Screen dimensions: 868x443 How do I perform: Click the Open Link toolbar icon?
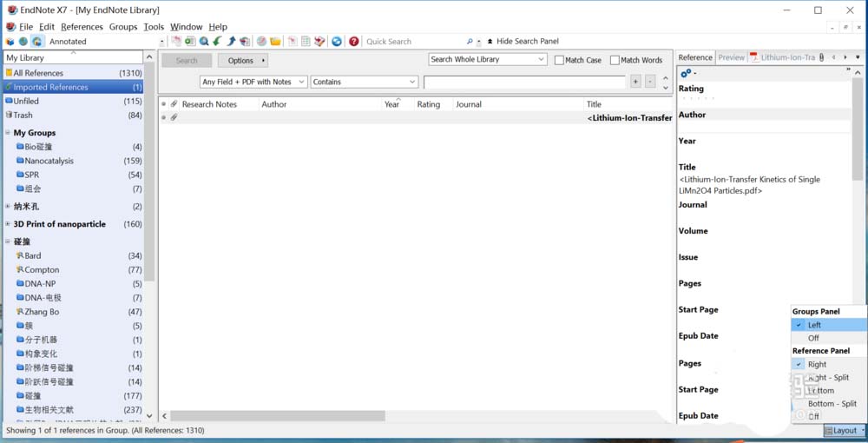click(262, 42)
